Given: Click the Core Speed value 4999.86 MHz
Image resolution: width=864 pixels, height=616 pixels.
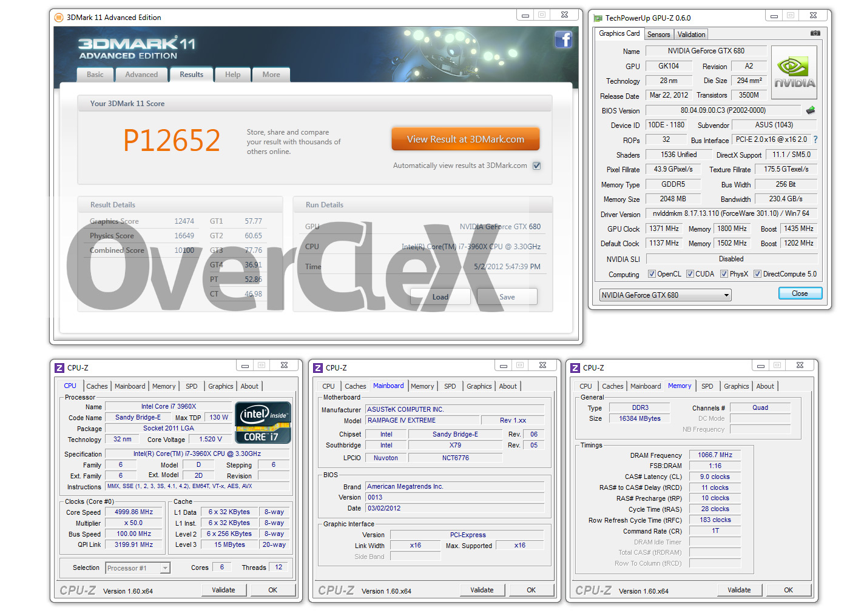Looking at the screenshot, I should coord(133,512).
